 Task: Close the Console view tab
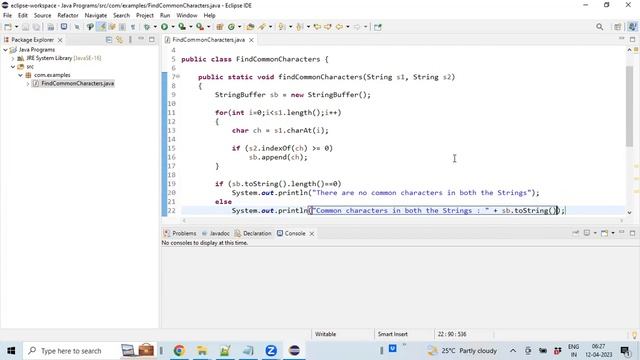point(312,233)
